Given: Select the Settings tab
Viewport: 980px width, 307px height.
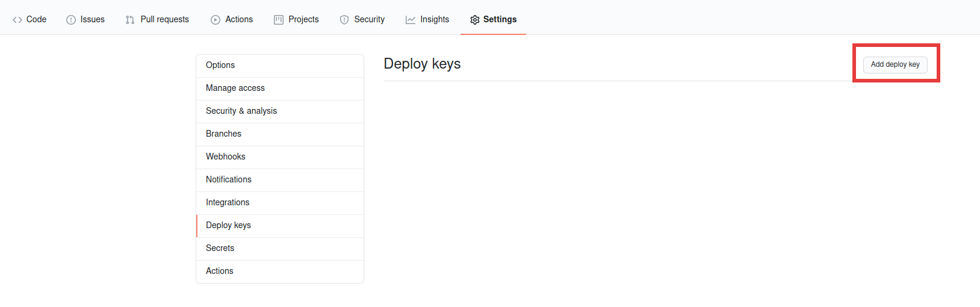Looking at the screenshot, I should pos(493,19).
